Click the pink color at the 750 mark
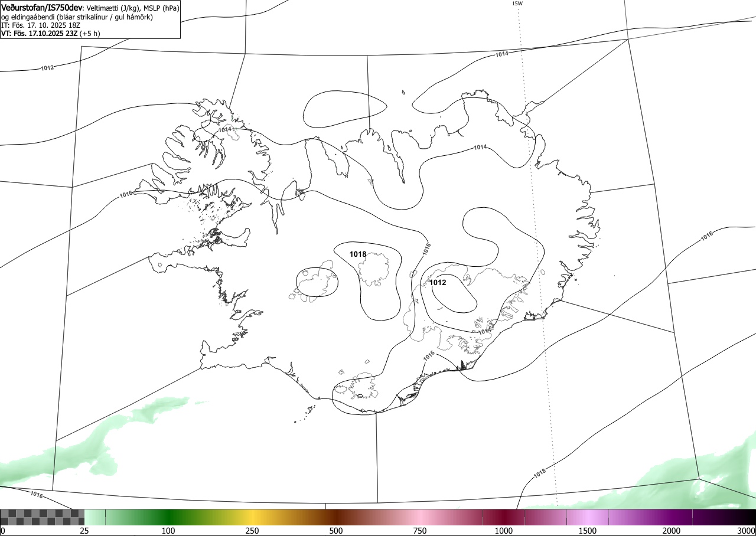 (x=420, y=517)
